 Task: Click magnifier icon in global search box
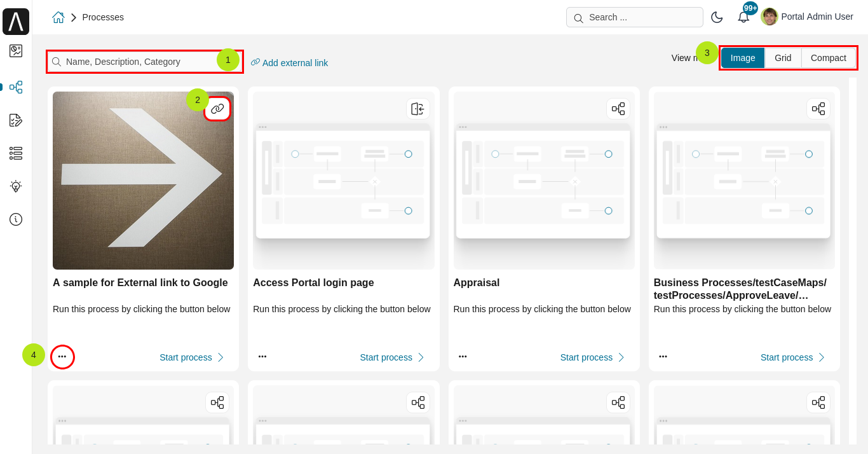[x=578, y=18]
